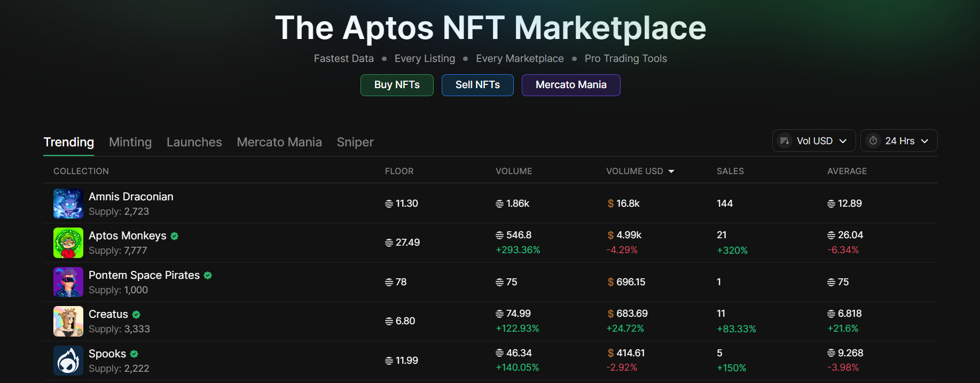Click the Supply: 1,000 text
The height and width of the screenshot is (383, 980).
(x=118, y=290)
